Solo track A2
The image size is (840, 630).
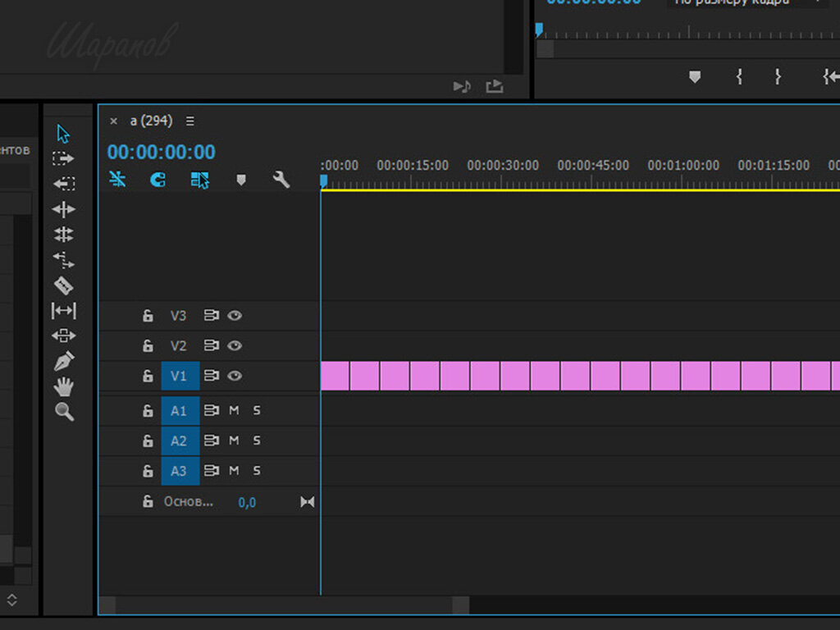click(257, 441)
